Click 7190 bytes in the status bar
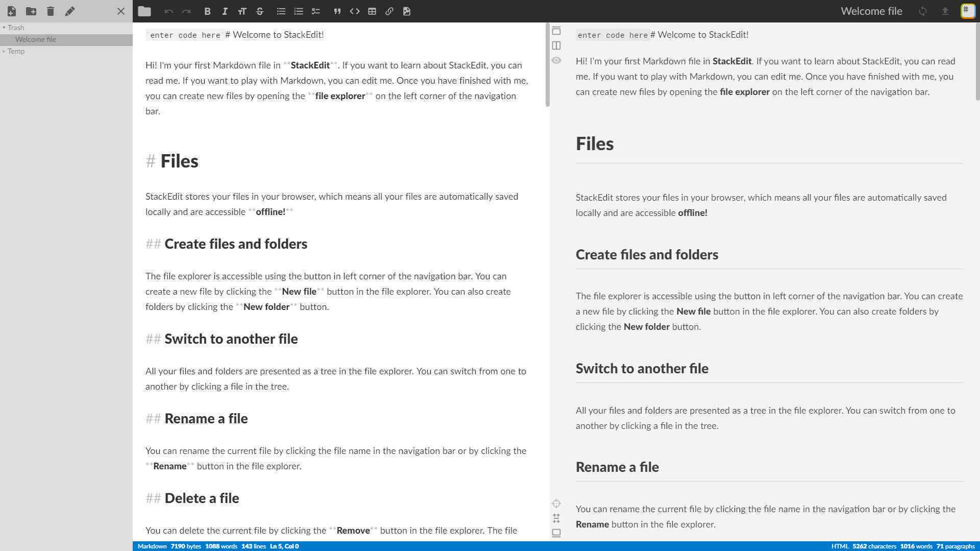The image size is (980, 551). [186, 546]
